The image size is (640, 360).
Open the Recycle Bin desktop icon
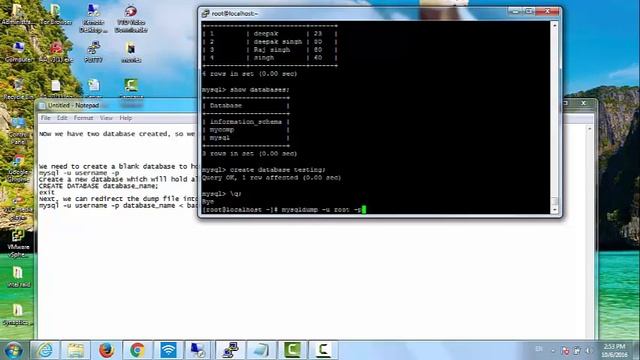[x=18, y=90]
